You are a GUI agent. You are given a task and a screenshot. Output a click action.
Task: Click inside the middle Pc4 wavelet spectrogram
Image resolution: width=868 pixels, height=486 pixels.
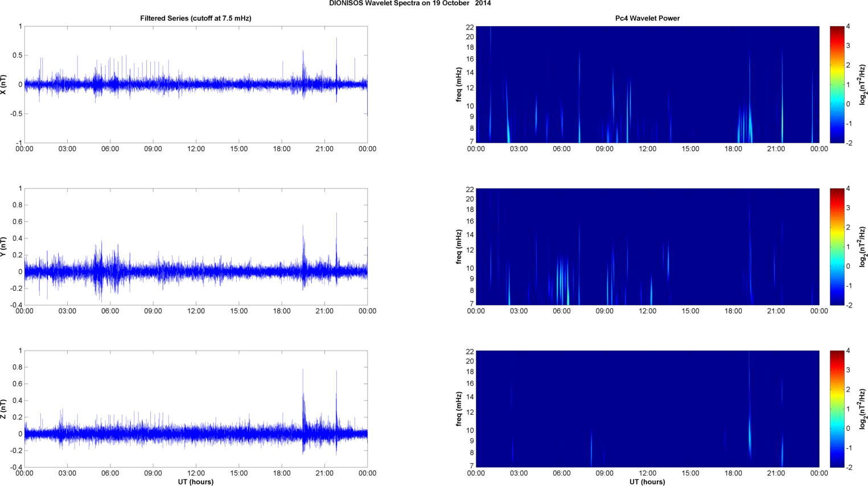click(647, 246)
